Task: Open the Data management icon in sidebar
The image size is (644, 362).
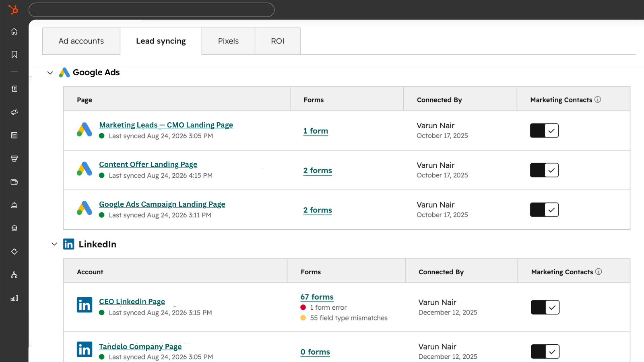Action: coord(14,228)
